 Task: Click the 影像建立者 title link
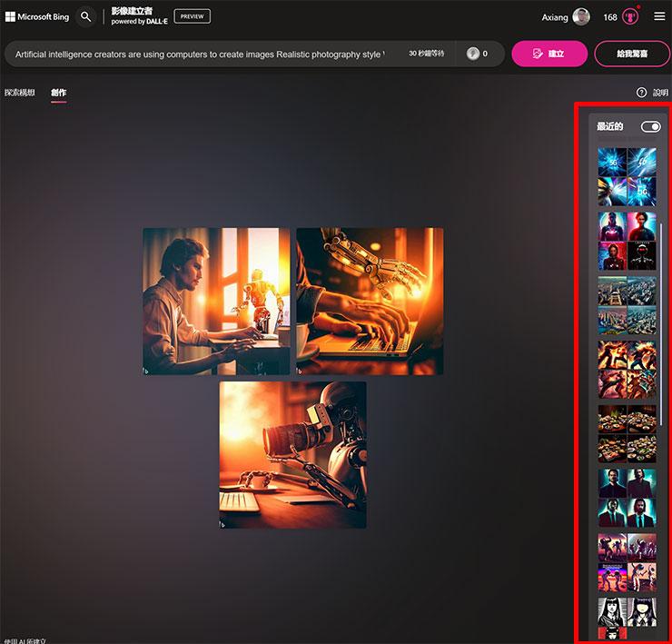click(132, 11)
